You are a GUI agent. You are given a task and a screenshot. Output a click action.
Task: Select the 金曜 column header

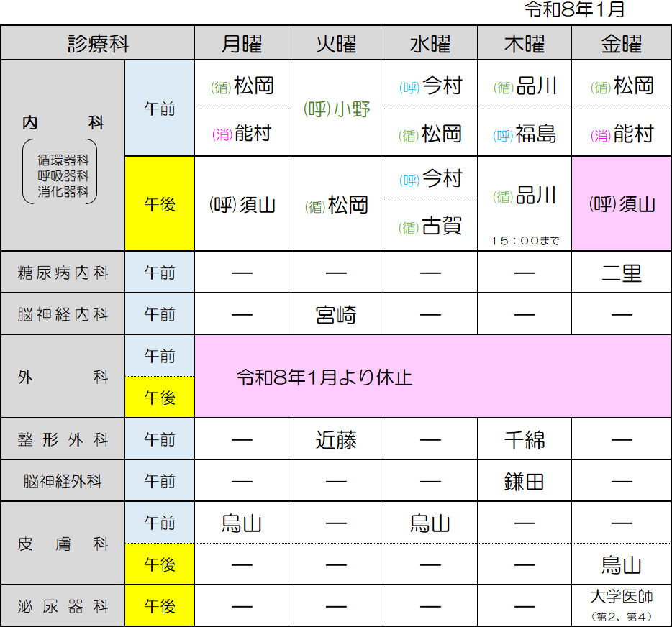tap(621, 44)
